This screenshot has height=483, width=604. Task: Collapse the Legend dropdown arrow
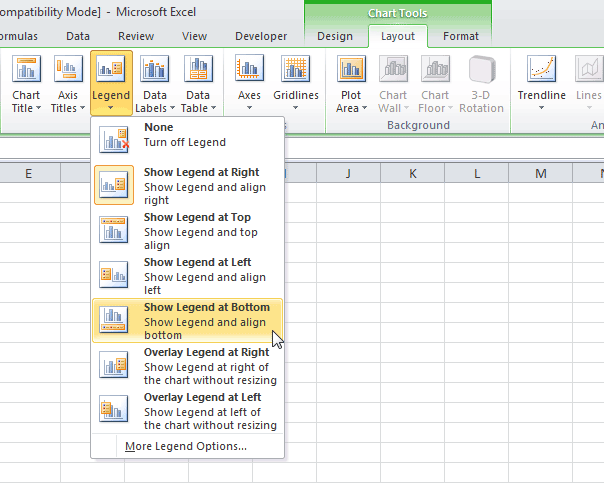(x=111, y=108)
